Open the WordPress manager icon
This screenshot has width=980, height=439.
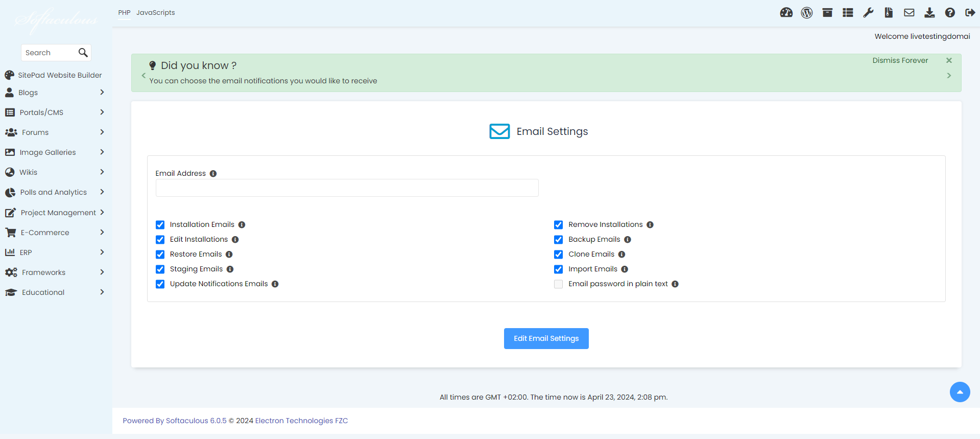(x=807, y=13)
